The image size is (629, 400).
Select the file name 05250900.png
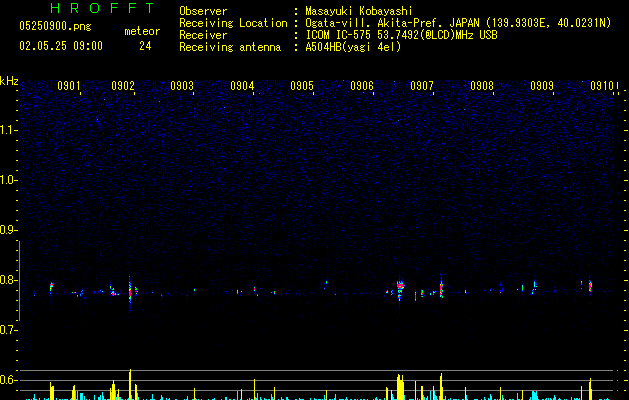tap(55, 27)
